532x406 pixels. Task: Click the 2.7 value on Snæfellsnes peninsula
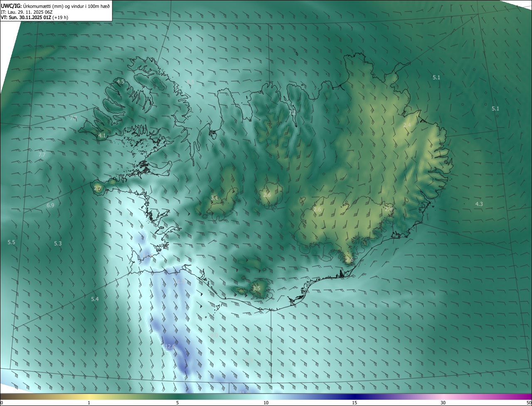tap(98, 188)
